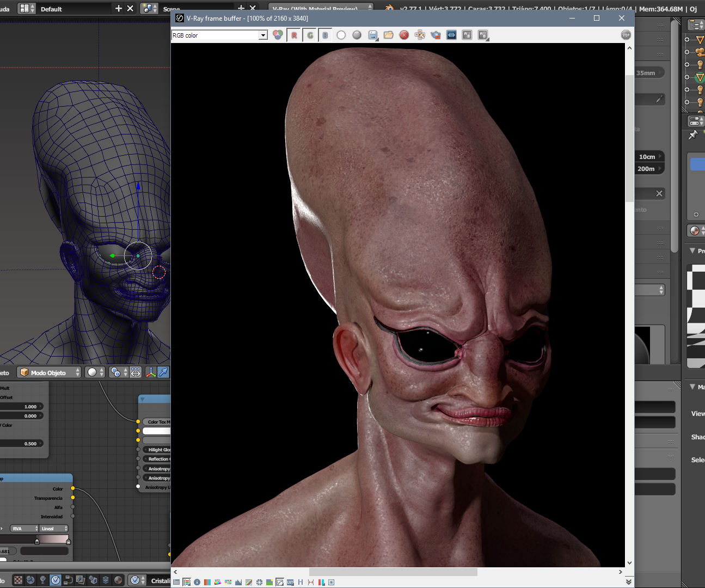Viewport: 705px width, 588px height.
Task: Click the track mouse while rendering icon
Action: click(420, 35)
